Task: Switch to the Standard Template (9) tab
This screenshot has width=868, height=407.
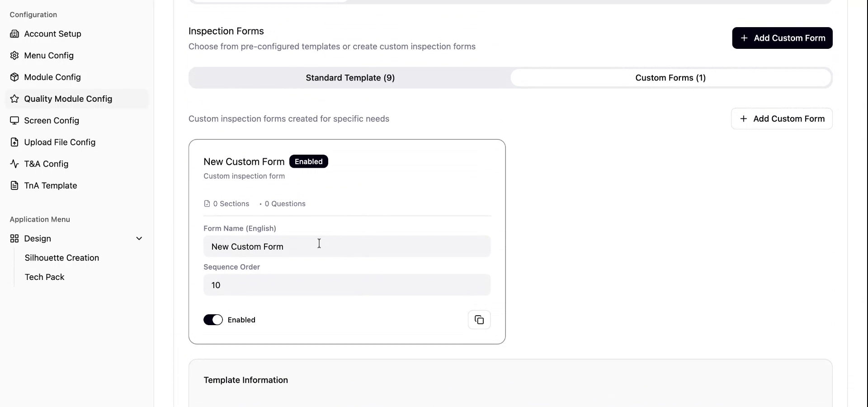Action: point(349,77)
